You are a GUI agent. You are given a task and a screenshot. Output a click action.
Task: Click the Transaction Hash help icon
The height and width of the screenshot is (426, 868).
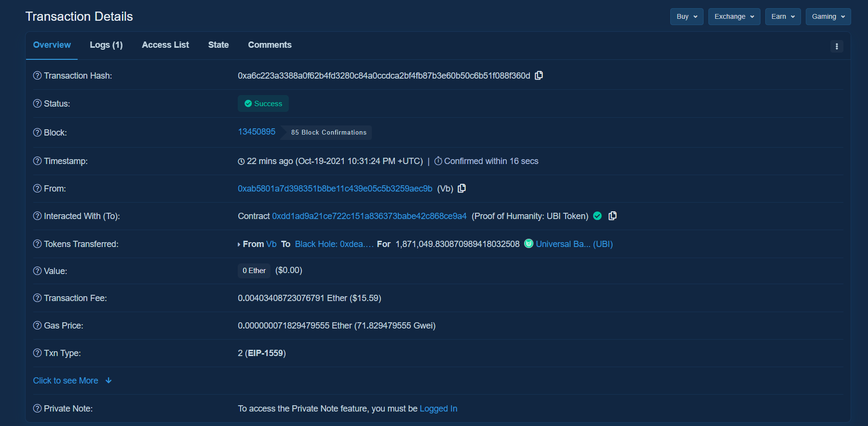point(37,75)
